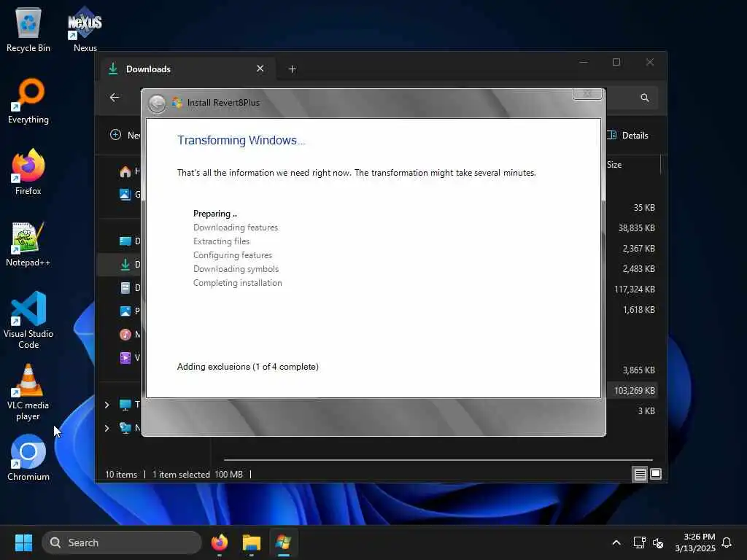Close the Downloads tab
747x560 pixels.
tap(260, 69)
